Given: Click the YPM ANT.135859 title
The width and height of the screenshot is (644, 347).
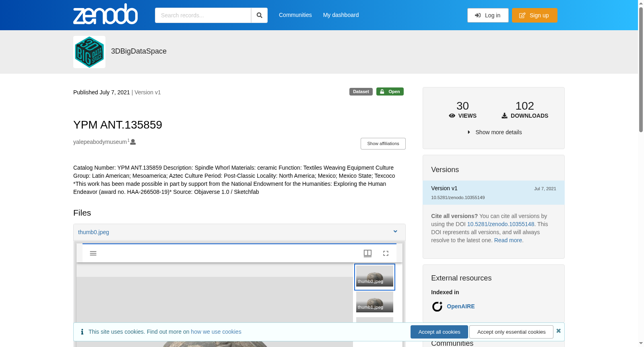Looking at the screenshot, I should click(x=118, y=125).
